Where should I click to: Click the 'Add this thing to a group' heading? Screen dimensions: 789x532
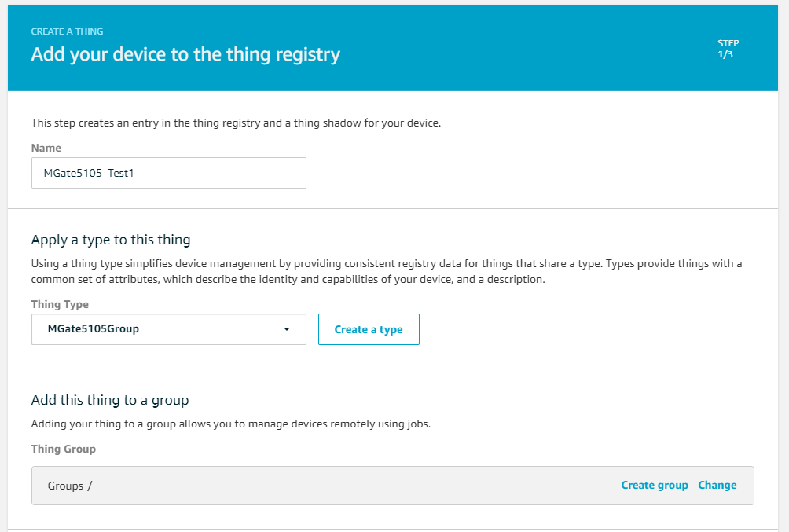tap(110, 400)
